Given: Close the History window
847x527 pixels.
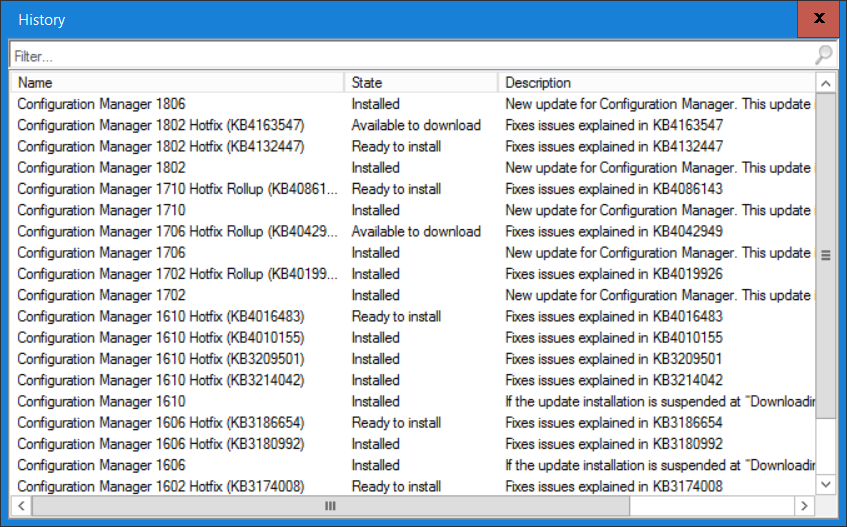Looking at the screenshot, I should pyautogui.click(x=818, y=19).
